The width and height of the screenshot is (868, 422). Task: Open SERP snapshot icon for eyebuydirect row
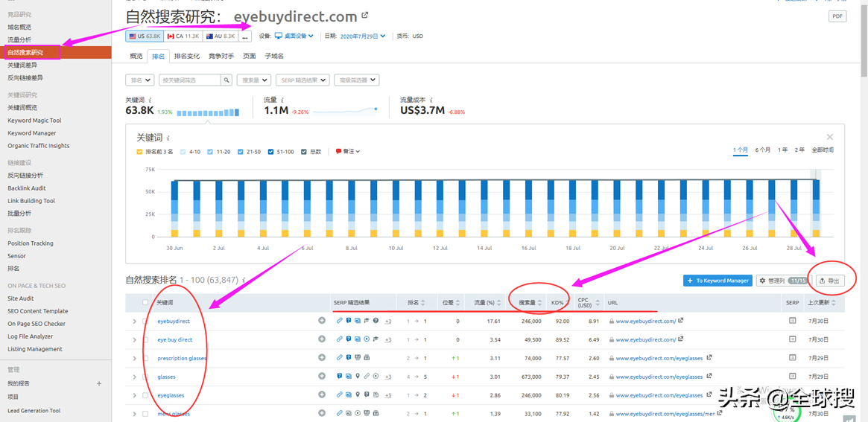pyautogui.click(x=792, y=321)
